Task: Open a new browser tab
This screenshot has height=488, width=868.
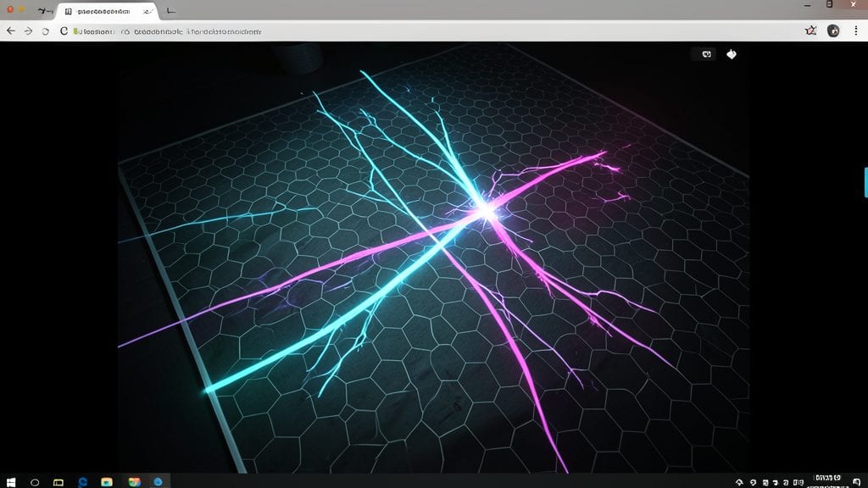Action: [171, 10]
